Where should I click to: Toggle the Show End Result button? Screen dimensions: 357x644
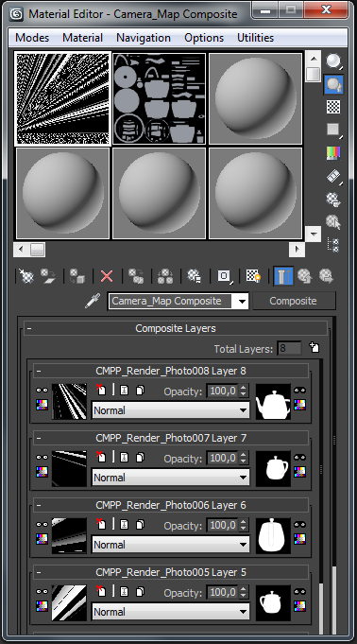[283, 275]
